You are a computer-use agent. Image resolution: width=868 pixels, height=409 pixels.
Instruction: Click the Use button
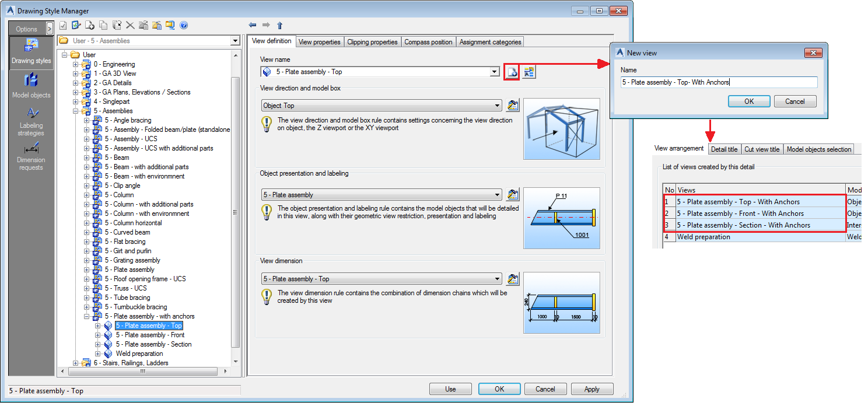(x=450, y=389)
